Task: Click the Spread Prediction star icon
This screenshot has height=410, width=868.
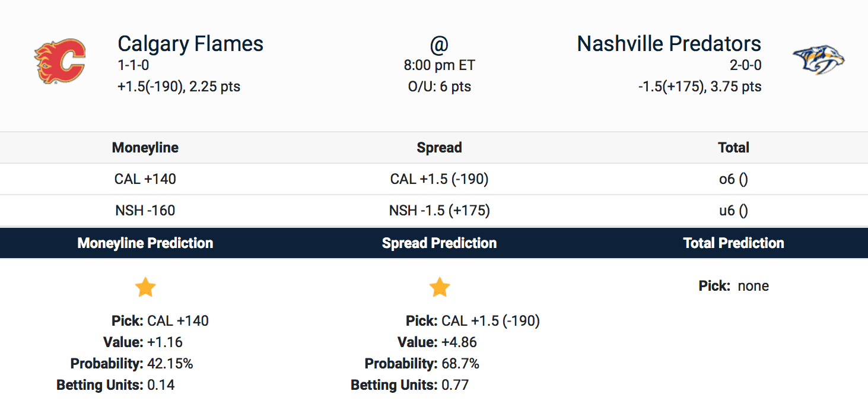Action: tap(440, 288)
